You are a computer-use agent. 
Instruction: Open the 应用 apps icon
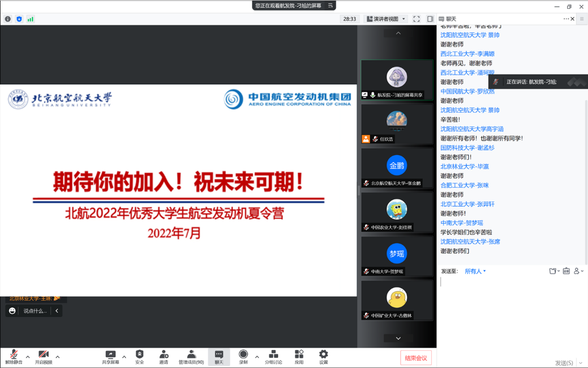click(299, 357)
